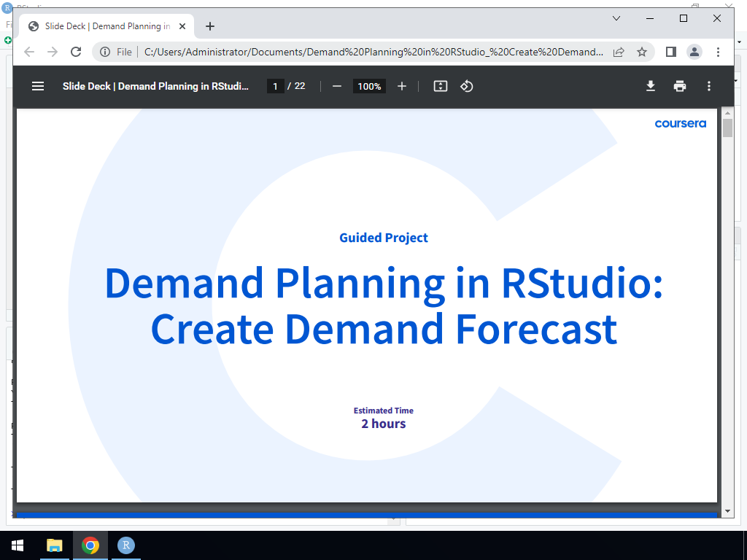Screen dimensions: 747x560
Task: Share this page from address bar
Action: (x=619, y=52)
